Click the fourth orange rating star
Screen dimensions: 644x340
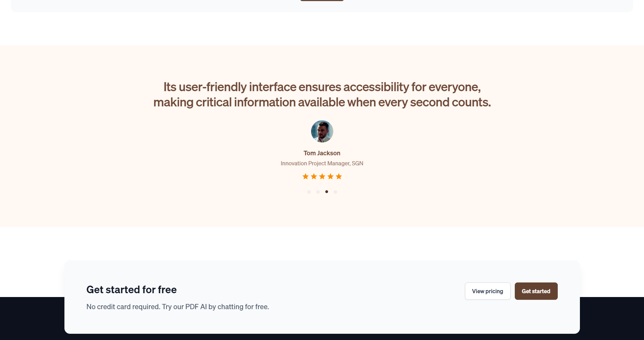click(x=330, y=176)
